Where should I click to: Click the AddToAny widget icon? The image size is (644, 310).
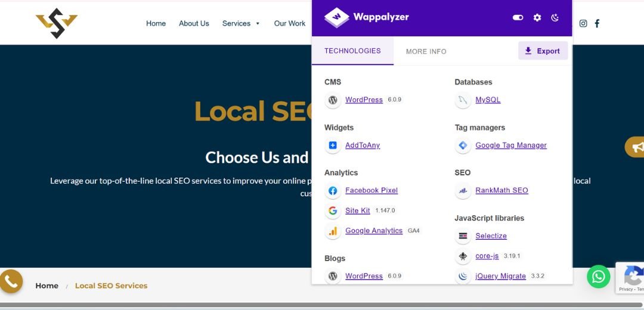tap(333, 145)
